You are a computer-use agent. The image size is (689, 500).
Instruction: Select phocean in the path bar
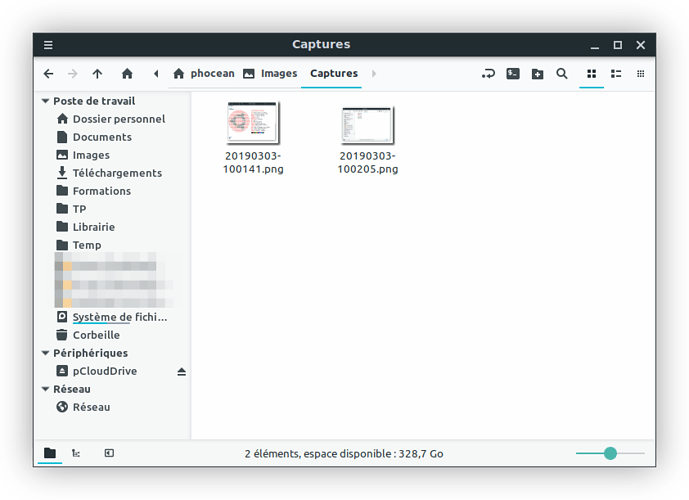(204, 73)
